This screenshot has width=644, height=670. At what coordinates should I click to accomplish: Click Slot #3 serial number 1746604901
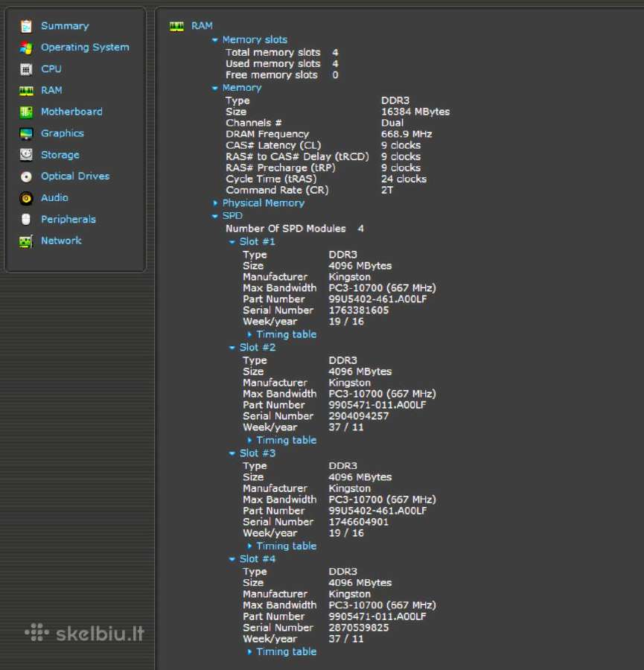pyautogui.click(x=359, y=522)
